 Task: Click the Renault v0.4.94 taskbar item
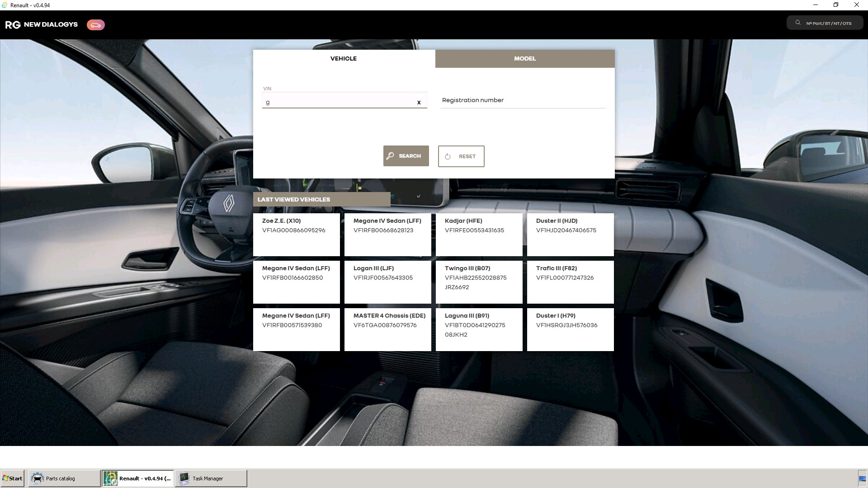coord(137,478)
